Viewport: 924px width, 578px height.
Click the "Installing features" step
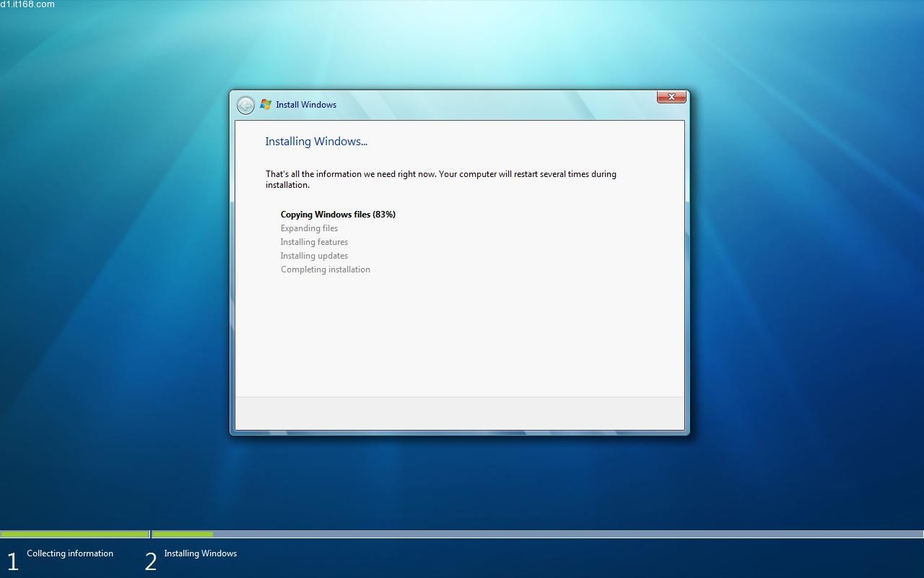click(x=314, y=242)
